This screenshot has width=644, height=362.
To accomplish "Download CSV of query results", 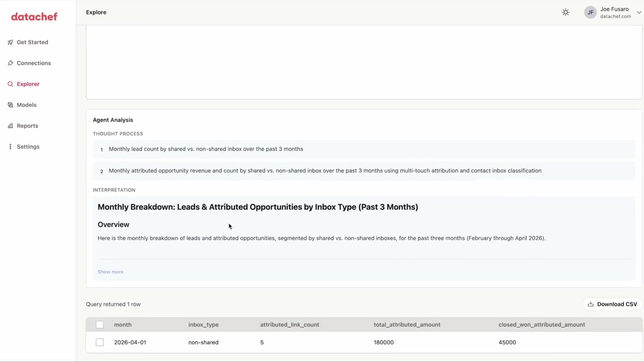I will click(x=612, y=304).
